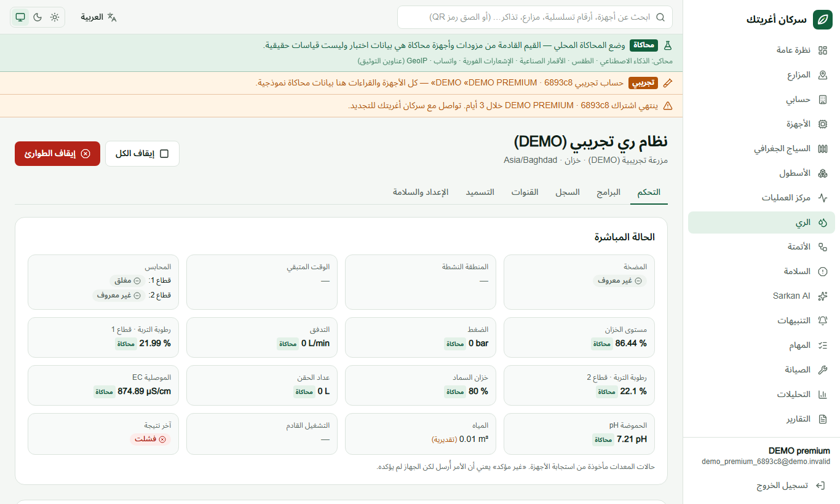
Task: Open التنبيهات bell icon in sidebar
Action: point(823,321)
